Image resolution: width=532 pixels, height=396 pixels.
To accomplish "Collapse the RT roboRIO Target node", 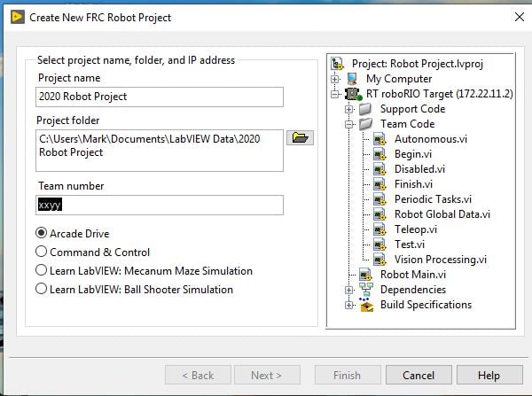I will (x=335, y=94).
